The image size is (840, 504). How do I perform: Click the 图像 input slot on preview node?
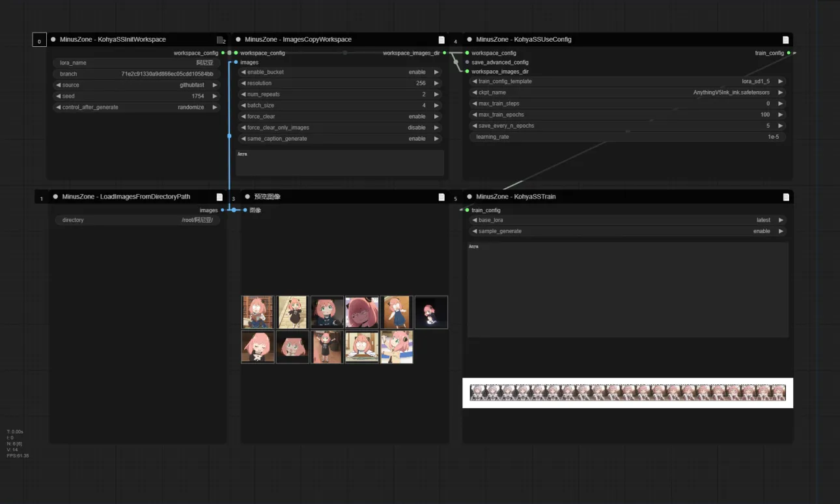(245, 210)
